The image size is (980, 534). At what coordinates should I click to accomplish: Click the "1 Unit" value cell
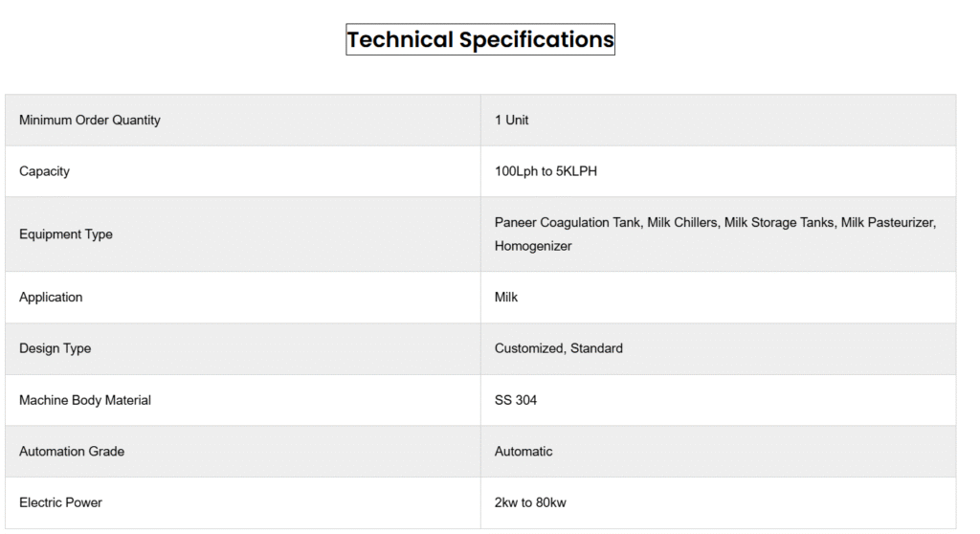(512, 121)
